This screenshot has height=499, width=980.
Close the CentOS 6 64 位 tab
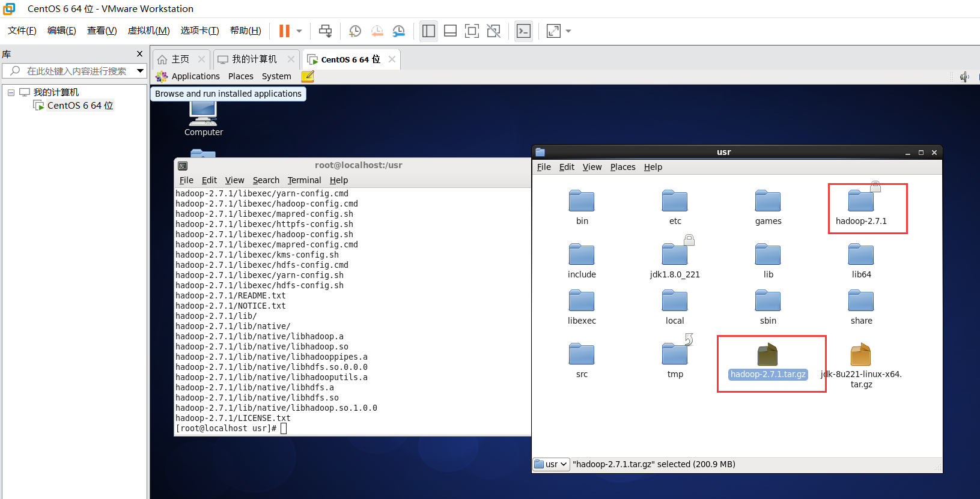click(x=392, y=59)
